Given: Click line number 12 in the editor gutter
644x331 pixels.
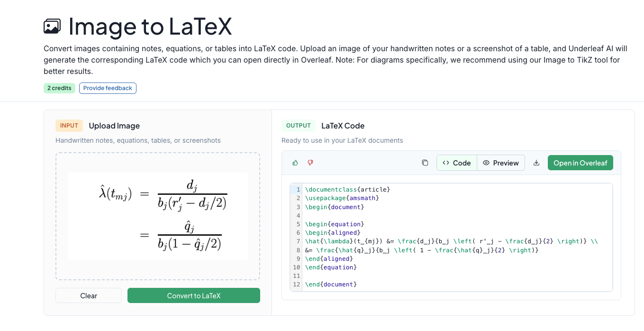Looking at the screenshot, I should click(297, 285).
